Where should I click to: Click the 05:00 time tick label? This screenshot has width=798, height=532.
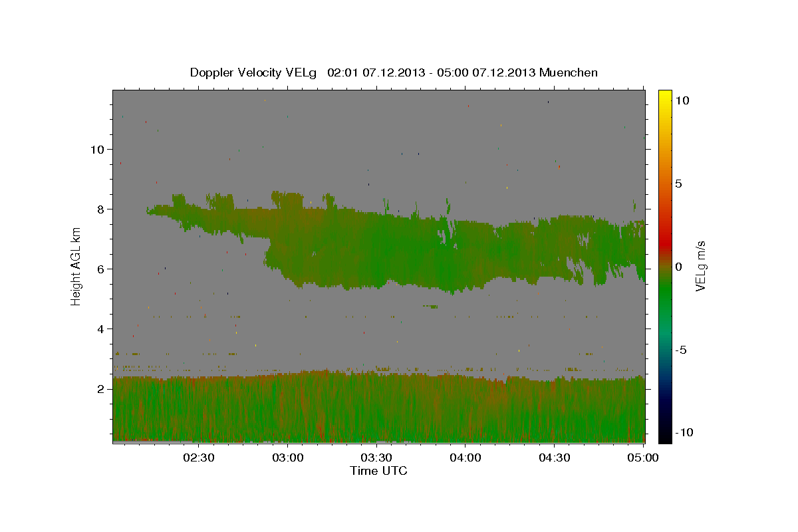(643, 458)
